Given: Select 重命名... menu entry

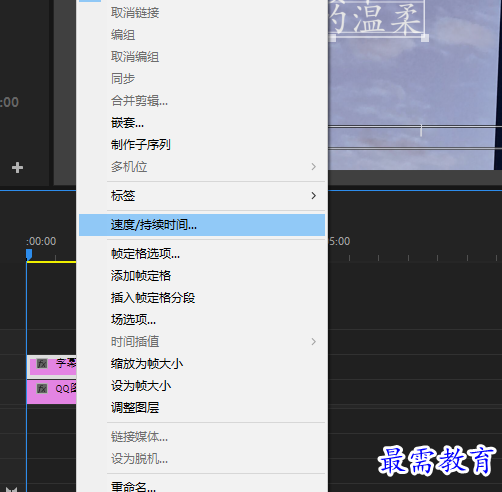Looking at the screenshot, I should tap(202, 486).
